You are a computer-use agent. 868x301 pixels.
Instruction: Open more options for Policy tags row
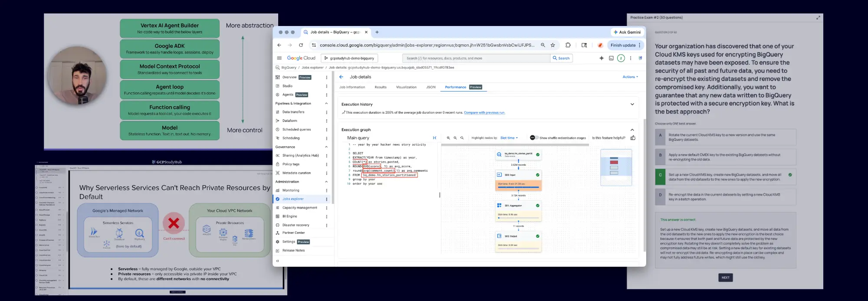[x=326, y=164]
